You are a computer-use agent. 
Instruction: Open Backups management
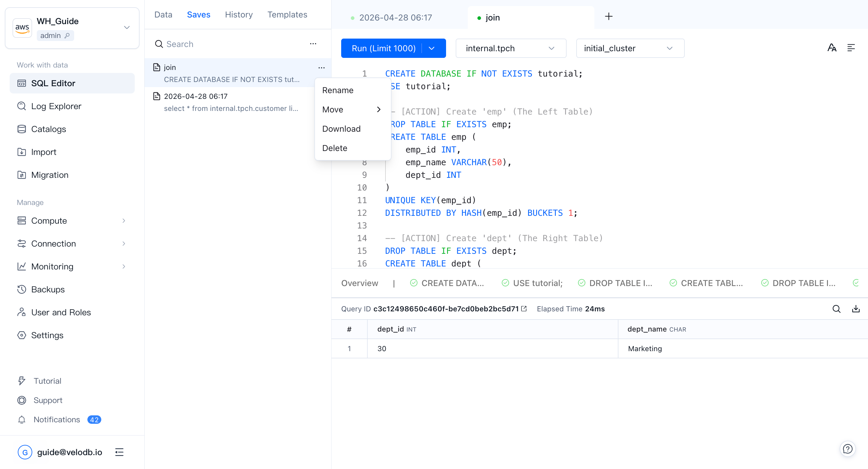pos(48,289)
